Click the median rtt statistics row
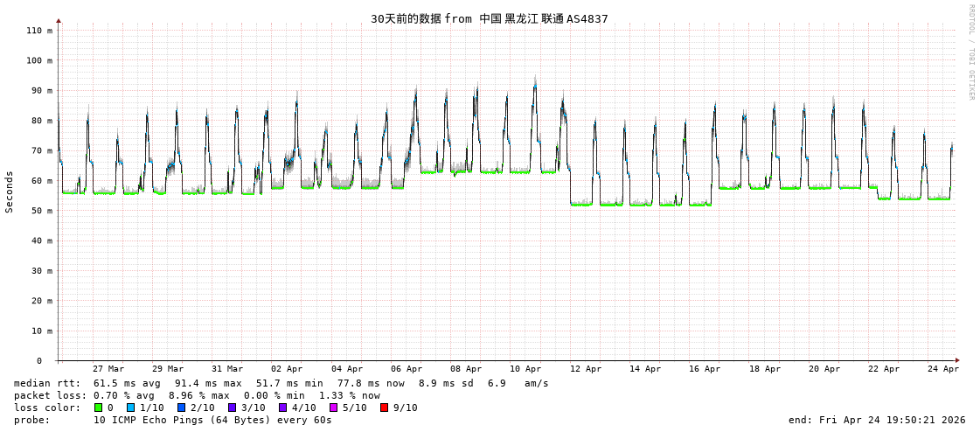The width and height of the screenshot is (980, 432). (281, 383)
